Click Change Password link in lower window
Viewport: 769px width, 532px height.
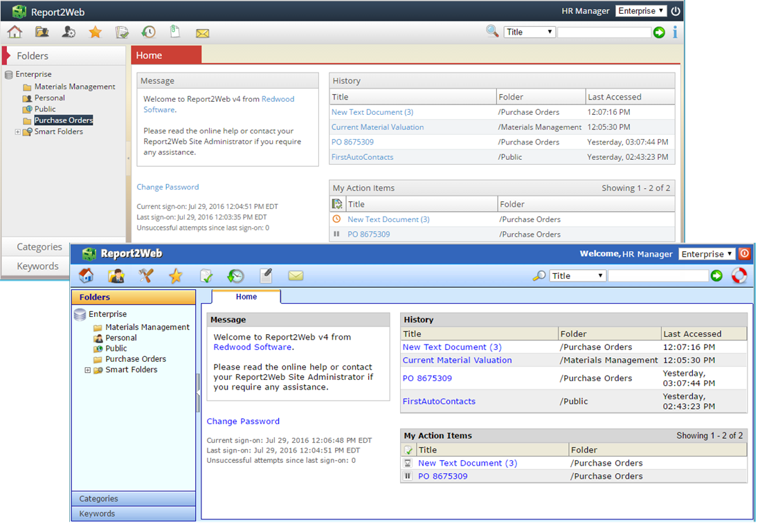(x=243, y=421)
